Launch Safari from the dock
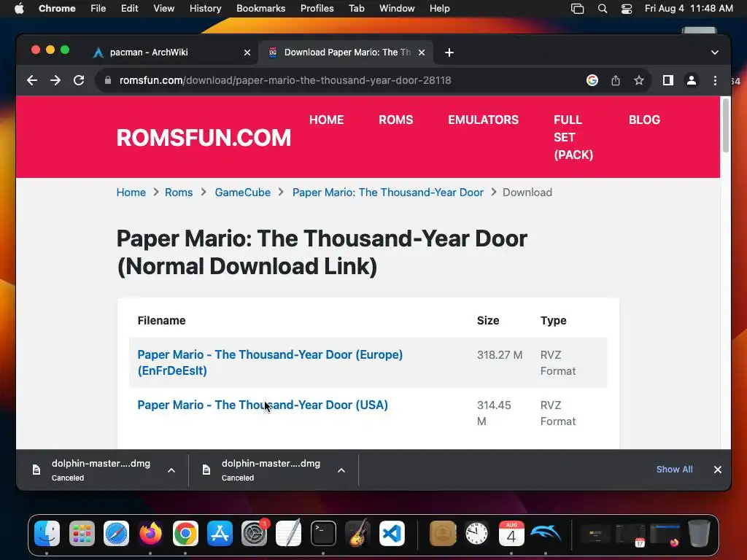This screenshot has width=747, height=560. pos(116,533)
